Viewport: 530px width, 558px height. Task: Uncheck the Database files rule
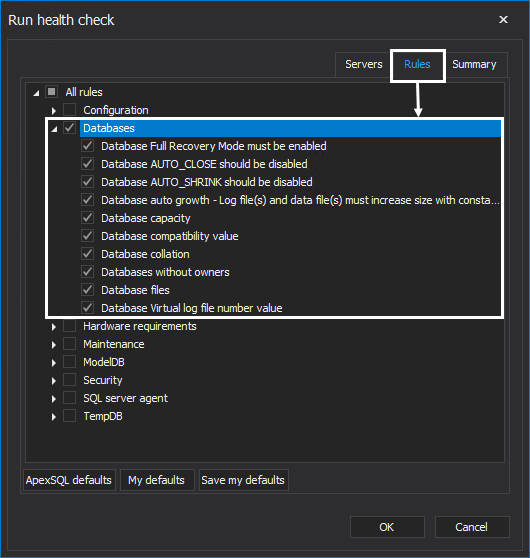pos(88,290)
